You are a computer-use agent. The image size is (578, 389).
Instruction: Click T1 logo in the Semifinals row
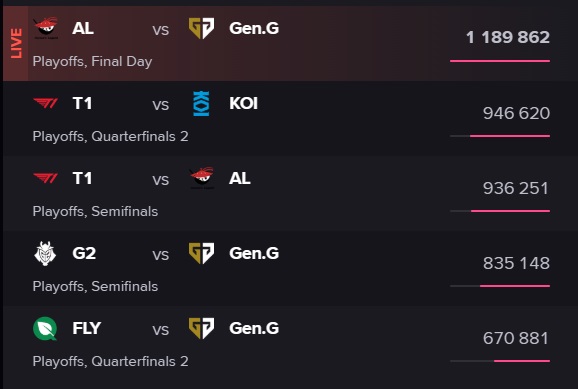46,178
